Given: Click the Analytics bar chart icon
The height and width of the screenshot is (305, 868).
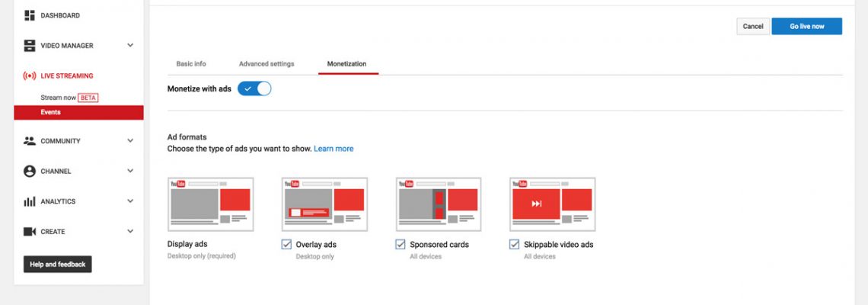Looking at the screenshot, I should (x=30, y=201).
